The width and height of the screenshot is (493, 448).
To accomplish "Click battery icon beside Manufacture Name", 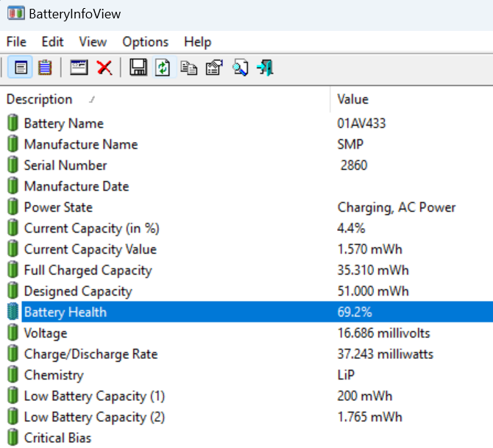I will 13,144.
